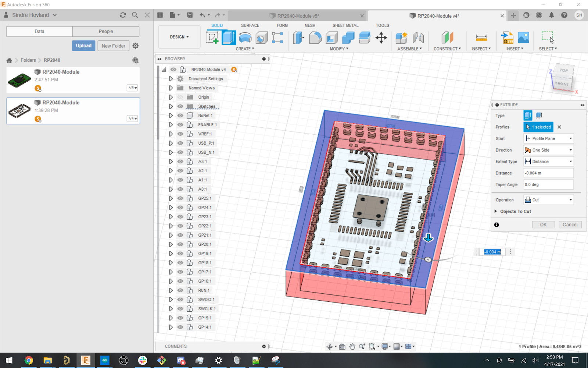Open the Operation dropdown showing Cut
Image resolution: width=588 pixels, height=368 pixels.
pyautogui.click(x=548, y=200)
